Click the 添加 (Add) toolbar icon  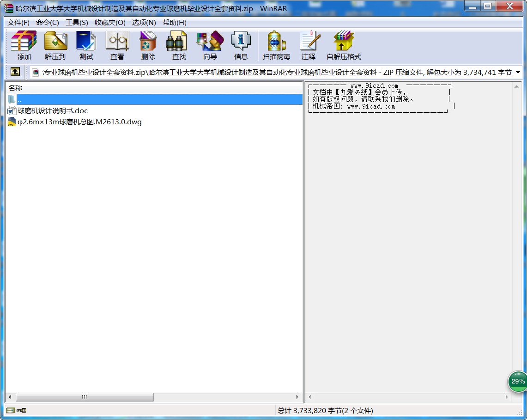click(x=24, y=45)
